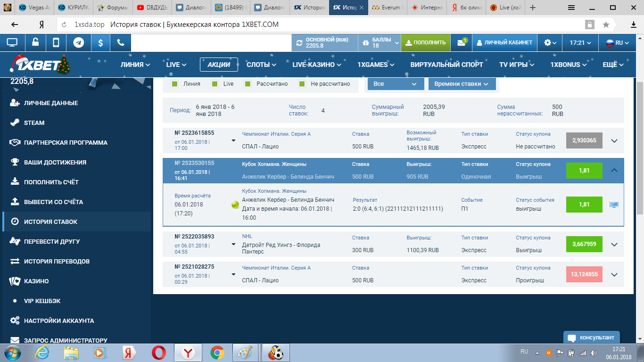Open the Windows Start button
This screenshot has height=362, width=644.
pos(12,353)
